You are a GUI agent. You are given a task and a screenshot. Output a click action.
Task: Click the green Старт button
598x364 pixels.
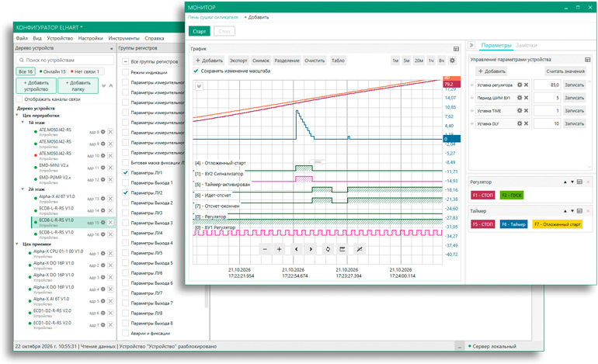pos(200,31)
